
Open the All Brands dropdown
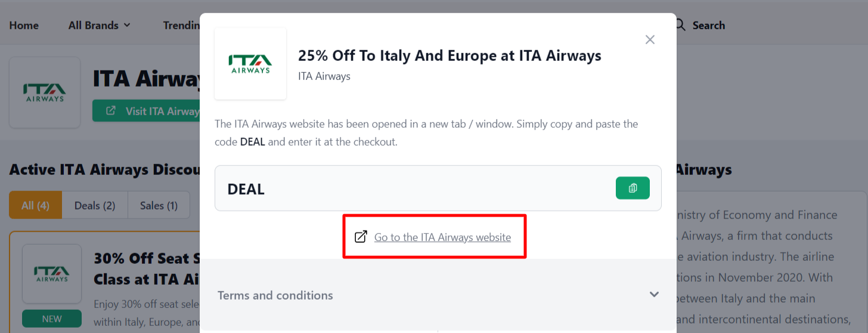click(100, 25)
